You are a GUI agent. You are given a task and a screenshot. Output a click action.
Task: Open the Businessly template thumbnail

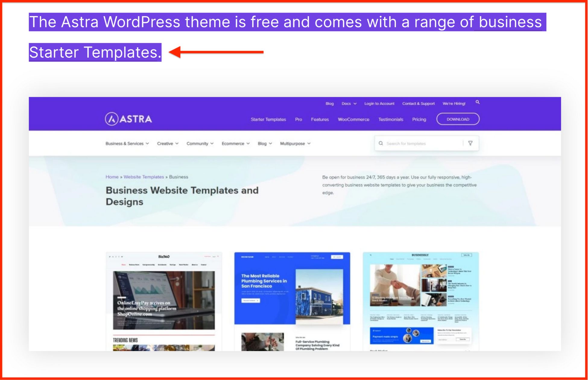pyautogui.click(x=421, y=302)
